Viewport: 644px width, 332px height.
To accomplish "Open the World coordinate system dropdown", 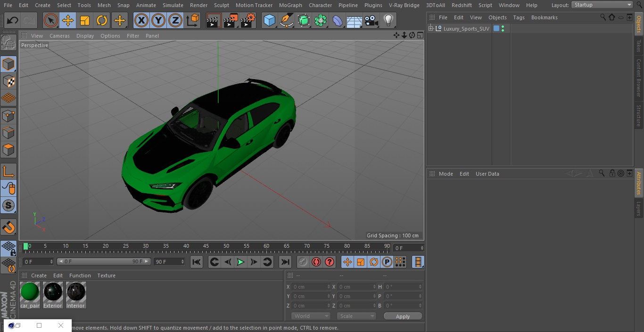I will pyautogui.click(x=311, y=316).
